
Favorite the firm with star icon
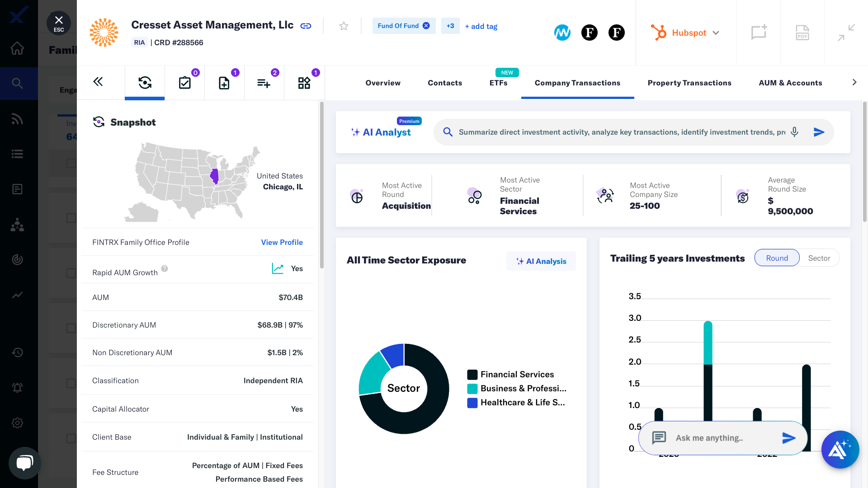click(344, 26)
